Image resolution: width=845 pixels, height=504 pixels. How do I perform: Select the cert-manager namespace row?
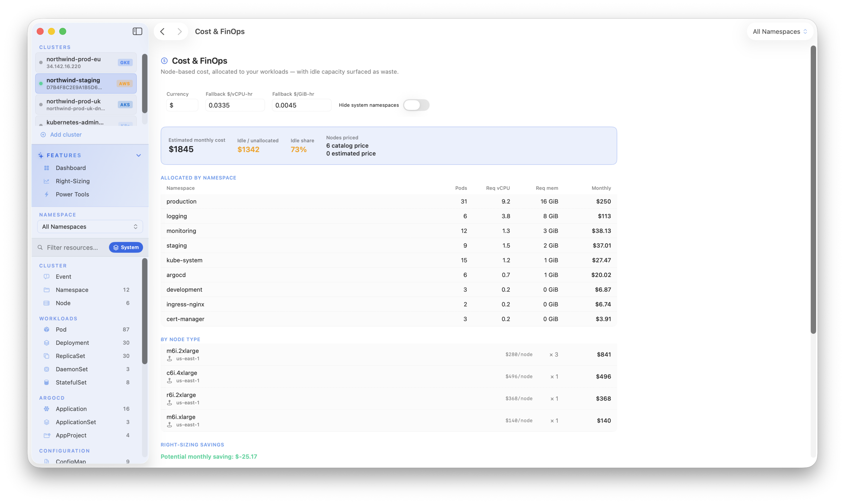pyautogui.click(x=389, y=319)
